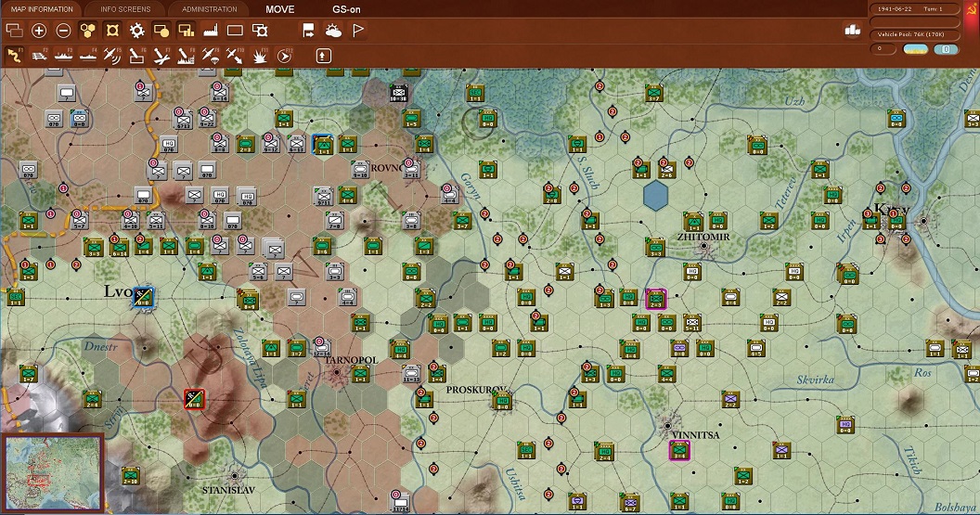Image resolution: width=980 pixels, height=515 pixels.
Task: Open the victory podium icon
Action: [x=853, y=30]
